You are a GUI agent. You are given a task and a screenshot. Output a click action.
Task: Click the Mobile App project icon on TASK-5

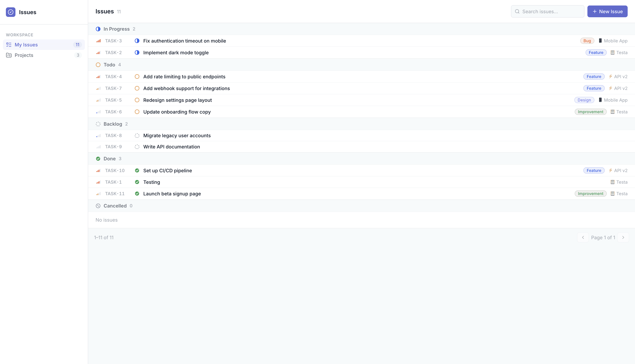[600, 100]
